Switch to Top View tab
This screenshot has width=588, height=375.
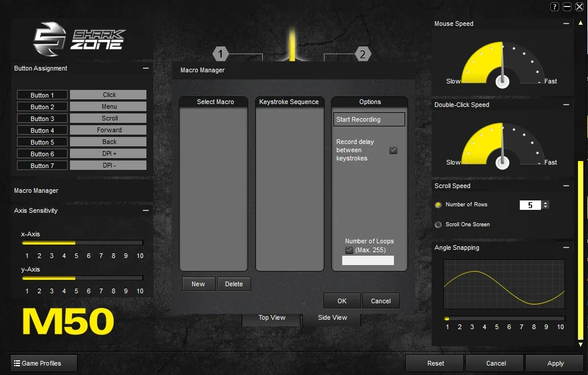(x=272, y=318)
